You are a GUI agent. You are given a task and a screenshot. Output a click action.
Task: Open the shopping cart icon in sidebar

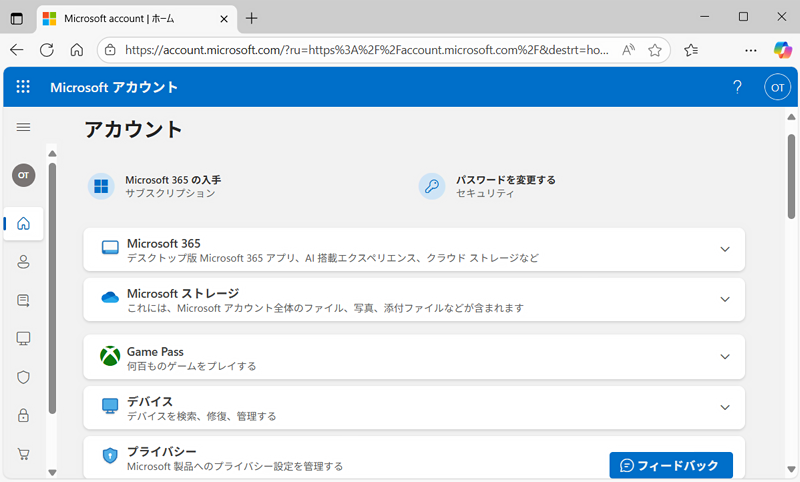[x=23, y=453]
